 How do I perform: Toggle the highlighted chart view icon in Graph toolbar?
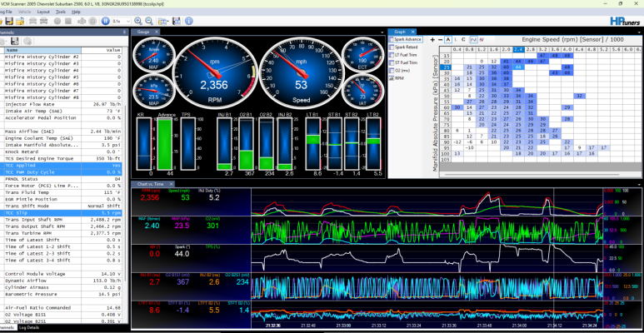click(473, 40)
